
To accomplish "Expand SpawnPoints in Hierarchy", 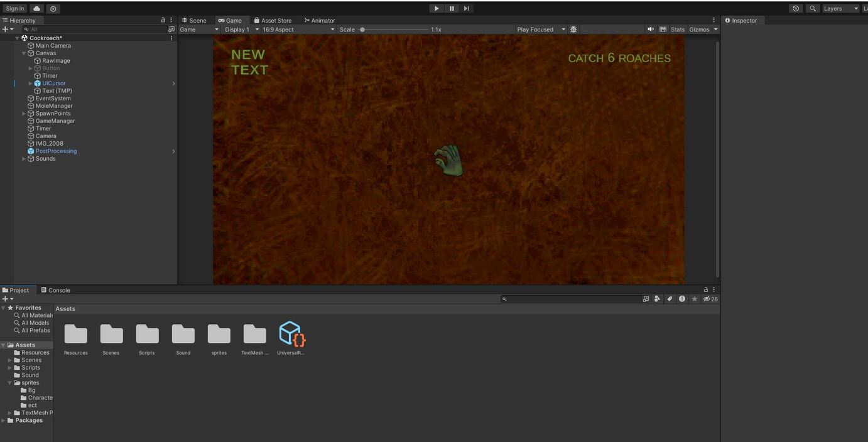I will [x=24, y=114].
